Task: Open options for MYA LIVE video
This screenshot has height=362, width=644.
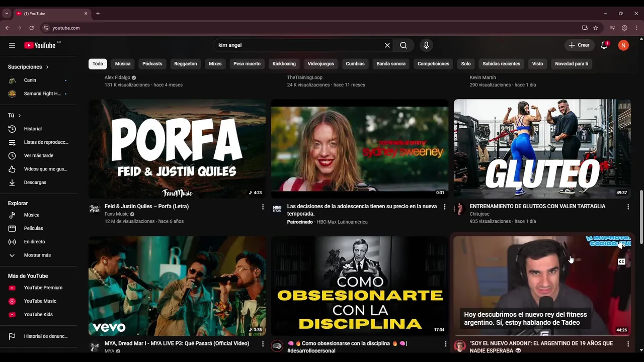Action: [x=263, y=344]
